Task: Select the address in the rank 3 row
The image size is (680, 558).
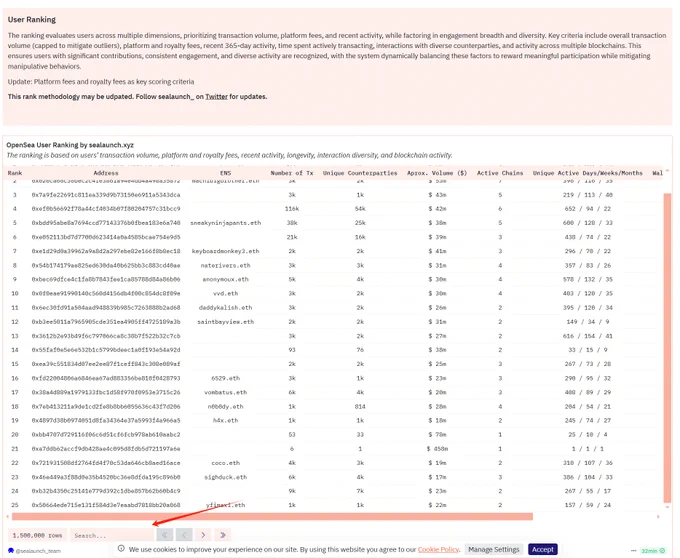Action: [x=106, y=195]
